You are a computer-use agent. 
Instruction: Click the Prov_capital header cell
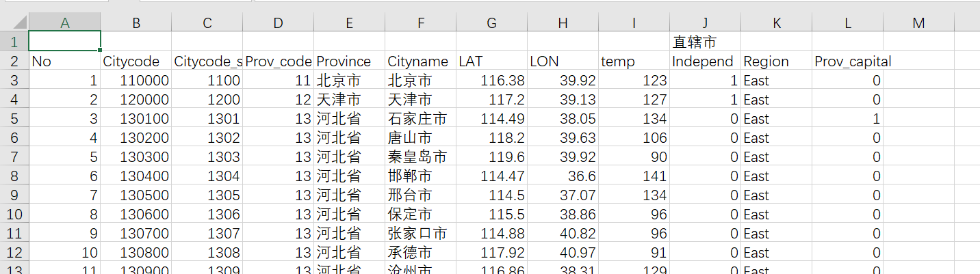[x=847, y=61]
